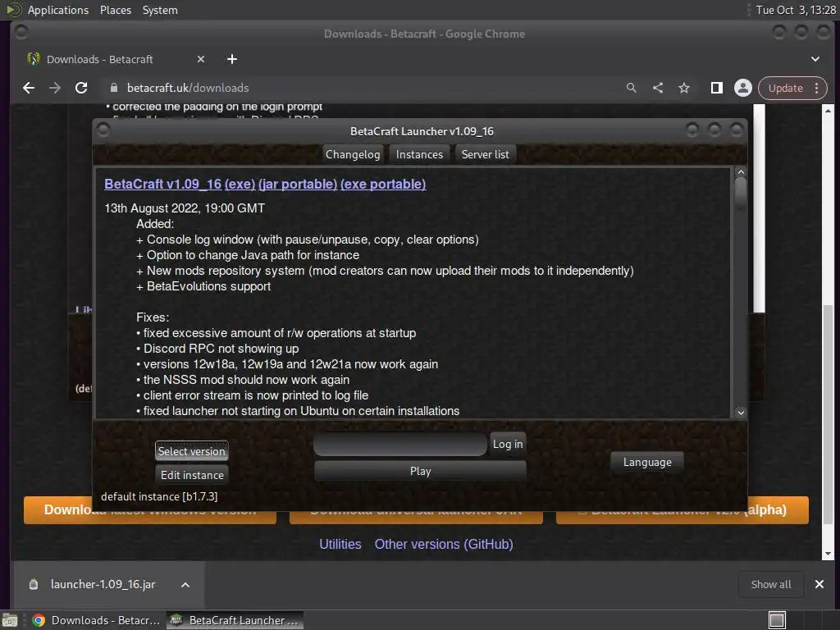Select the BetaCraft Launcher taskbar entry
This screenshot has width=840, height=630.
235,620
